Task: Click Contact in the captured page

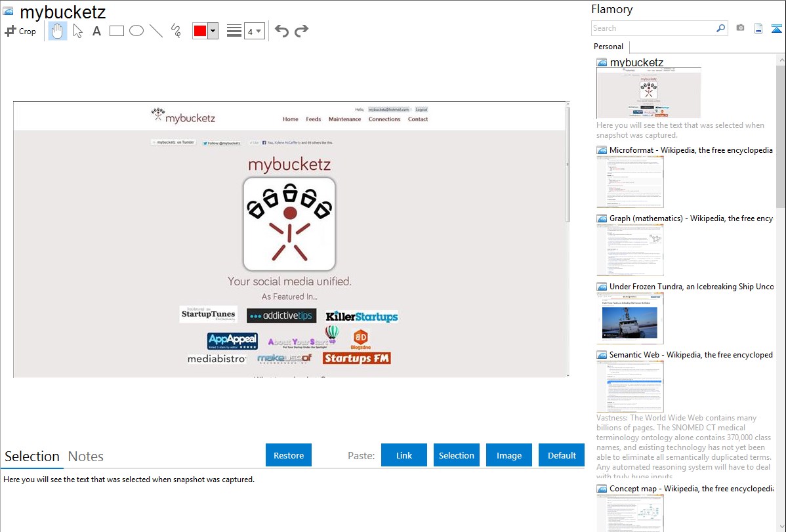Action: click(417, 119)
